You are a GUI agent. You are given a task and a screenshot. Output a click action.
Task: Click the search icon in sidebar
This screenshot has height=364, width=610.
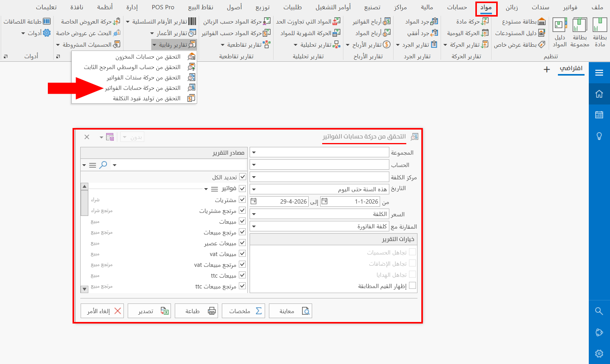[599, 311]
